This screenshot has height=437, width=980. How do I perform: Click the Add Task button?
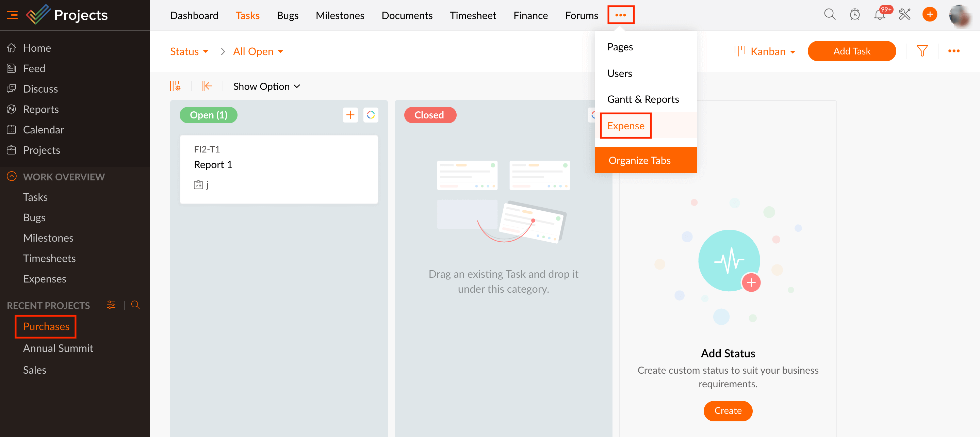coord(851,51)
